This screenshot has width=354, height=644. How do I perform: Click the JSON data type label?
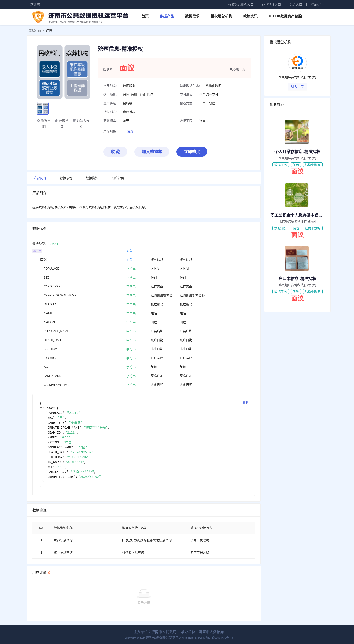[x=54, y=244]
